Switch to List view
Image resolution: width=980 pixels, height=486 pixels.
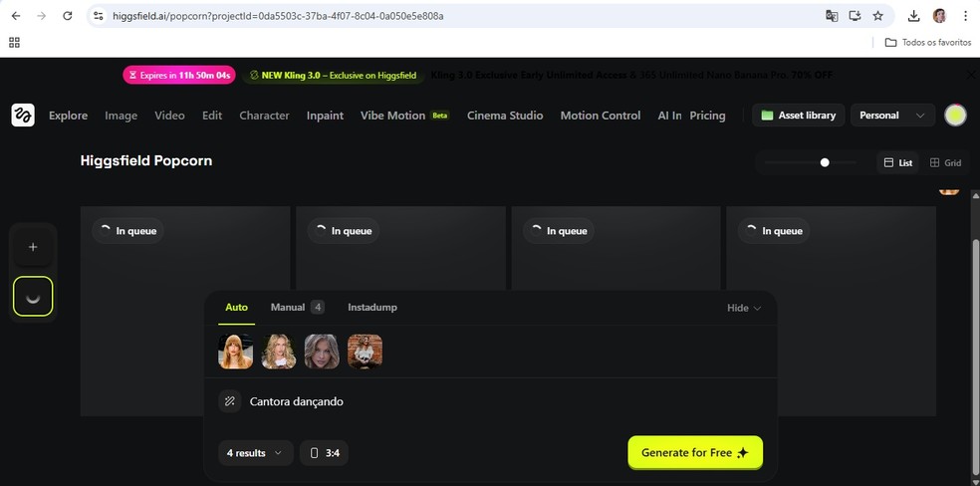(898, 163)
